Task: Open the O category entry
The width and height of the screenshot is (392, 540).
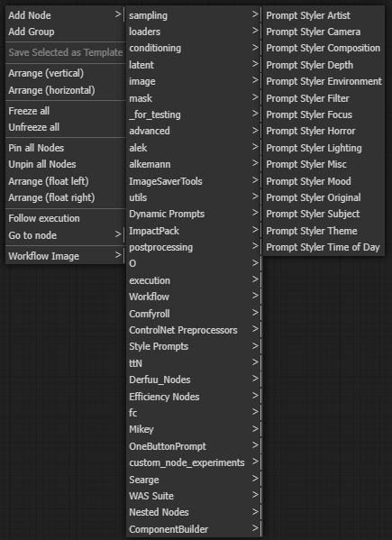Action: (194, 264)
